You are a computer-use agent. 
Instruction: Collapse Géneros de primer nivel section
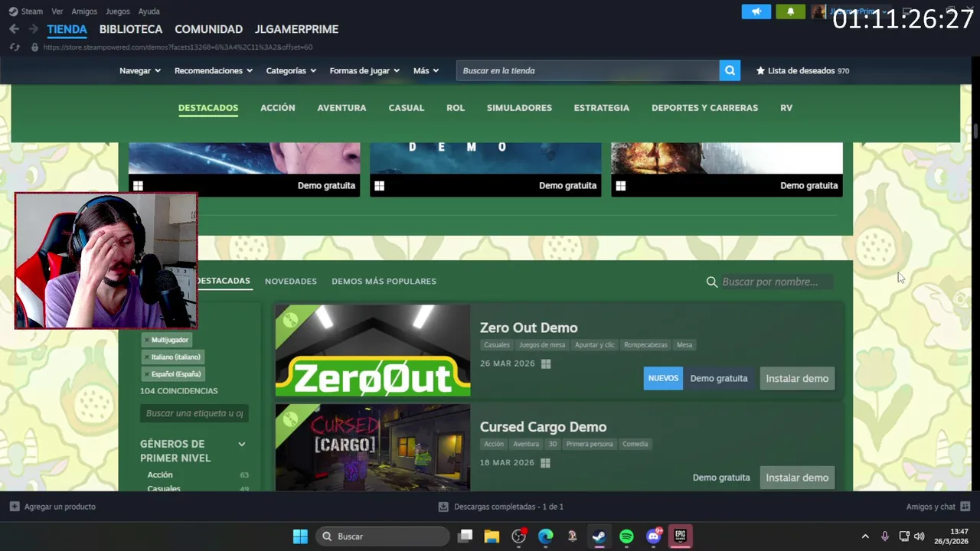coord(242,444)
